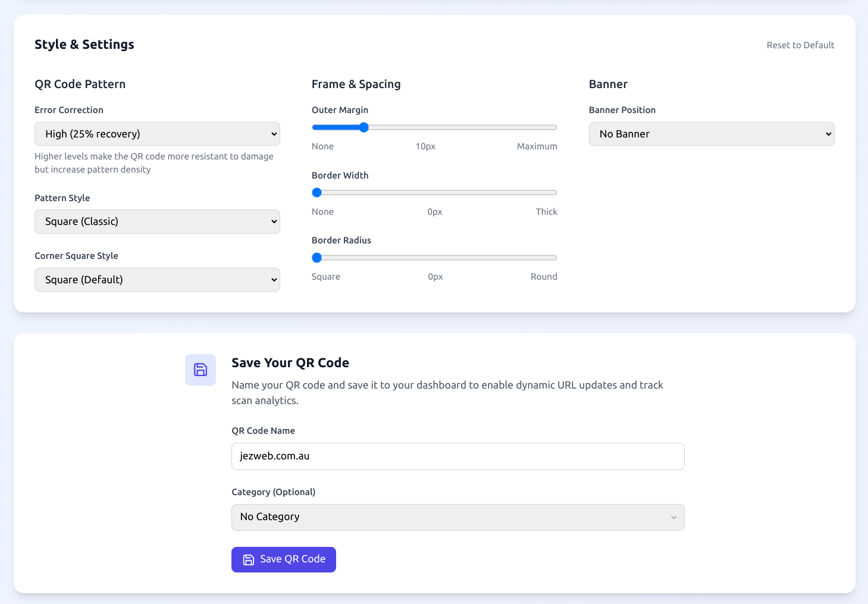Click the Outer Margin slider handle
The width and height of the screenshot is (868, 604).
364,127
